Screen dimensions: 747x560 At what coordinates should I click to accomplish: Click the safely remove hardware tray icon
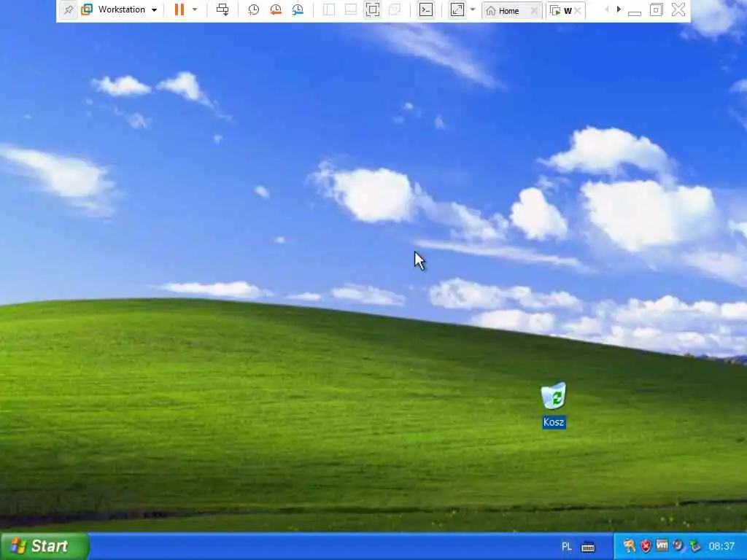point(695,545)
